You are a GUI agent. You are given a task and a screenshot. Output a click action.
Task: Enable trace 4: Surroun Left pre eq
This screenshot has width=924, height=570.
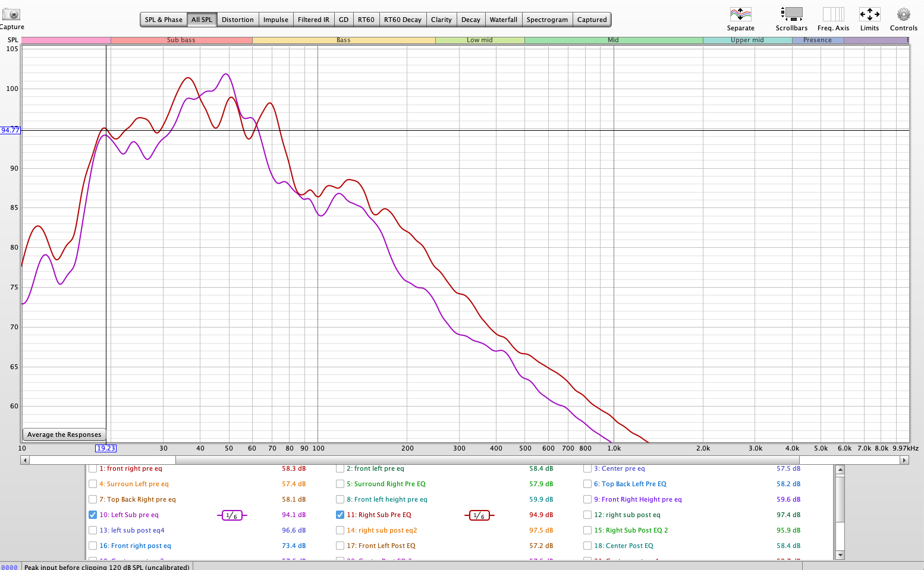click(x=93, y=484)
